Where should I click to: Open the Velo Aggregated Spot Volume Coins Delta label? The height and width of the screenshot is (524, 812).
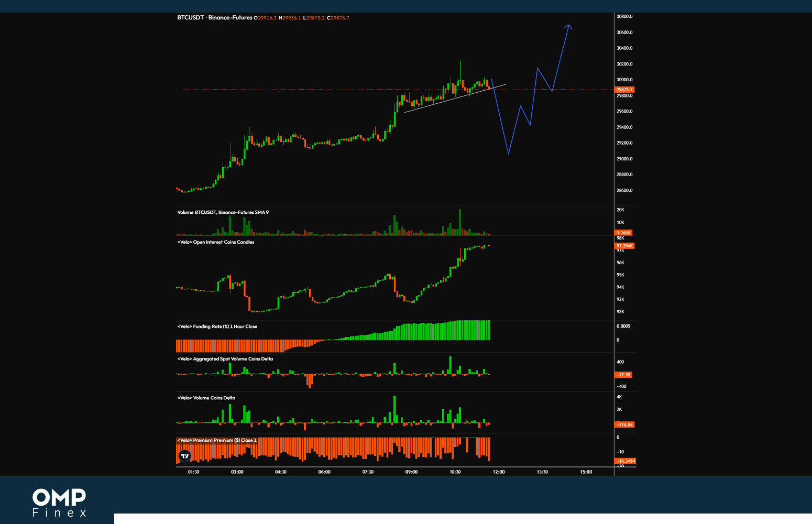225,359
